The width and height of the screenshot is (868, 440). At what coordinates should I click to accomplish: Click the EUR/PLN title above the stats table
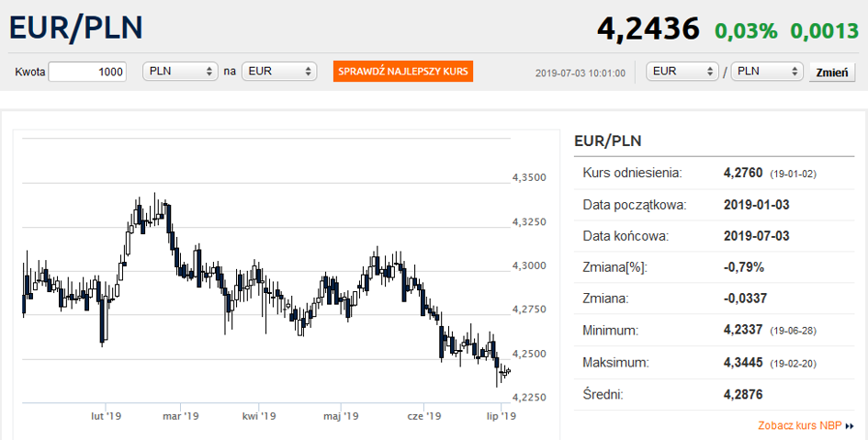point(607,141)
